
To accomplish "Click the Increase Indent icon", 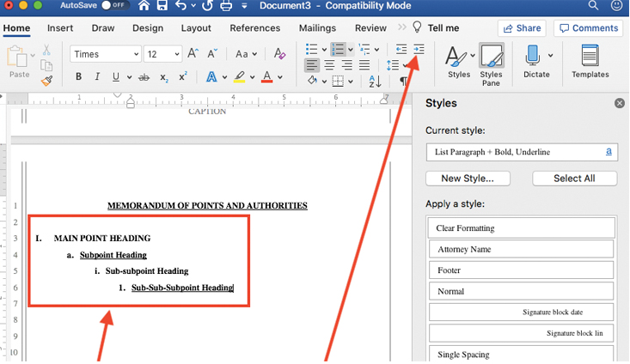I will [419, 50].
